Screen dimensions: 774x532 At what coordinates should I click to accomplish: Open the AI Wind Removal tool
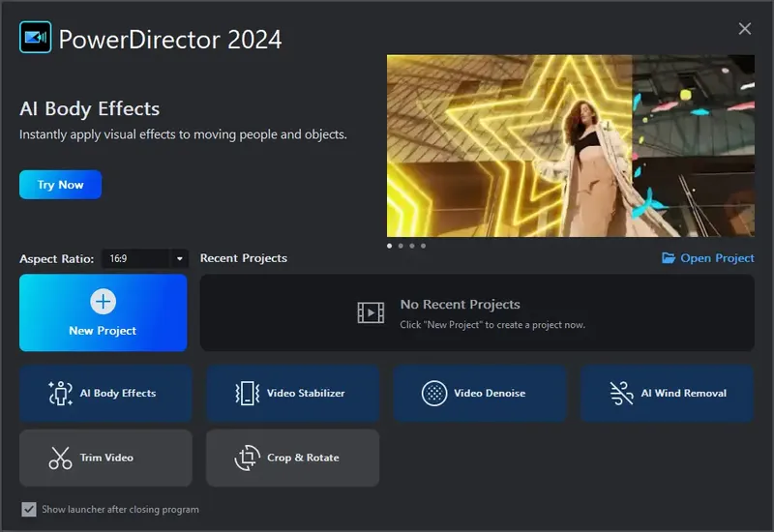point(667,394)
